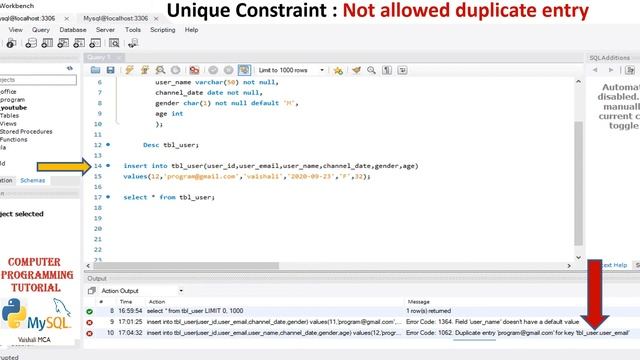Refresh schemas icon in navigator

pos(70,68)
